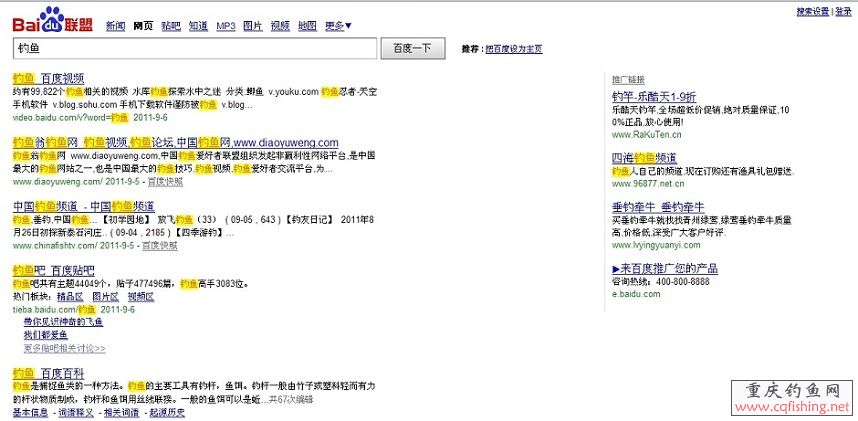The width and height of the screenshot is (858, 421).
Task: Open the 四海钓鱼频道 ad
Action: tap(644, 158)
